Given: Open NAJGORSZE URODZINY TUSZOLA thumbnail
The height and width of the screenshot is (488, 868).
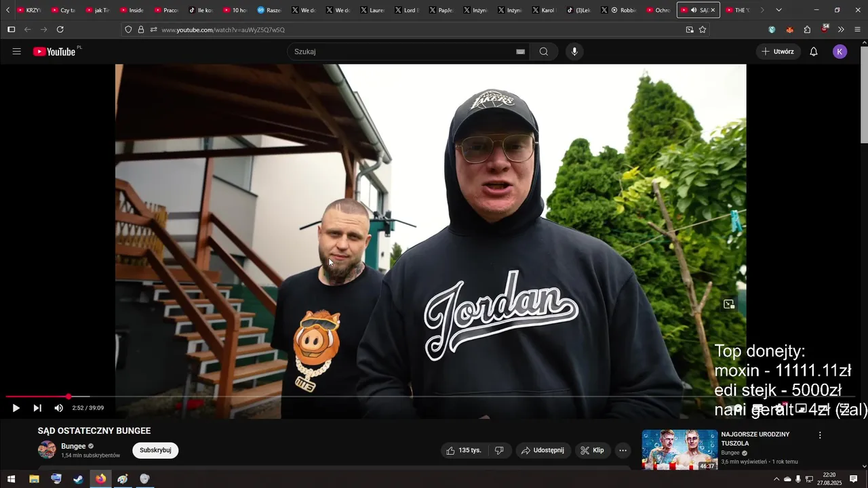Looking at the screenshot, I should pyautogui.click(x=679, y=449).
